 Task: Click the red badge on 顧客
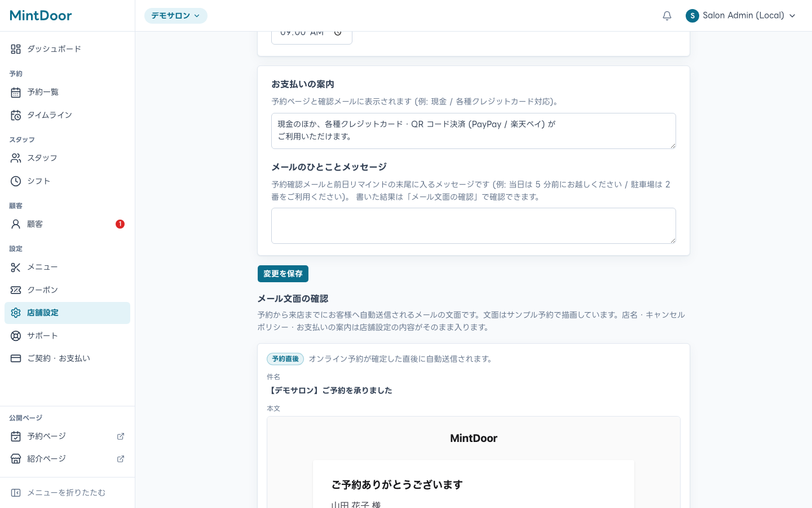pos(120,224)
